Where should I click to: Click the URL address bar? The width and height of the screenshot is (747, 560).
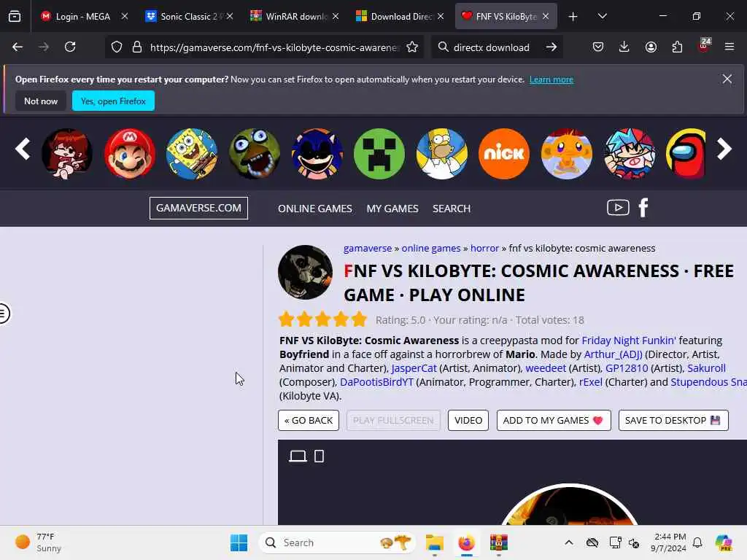[x=274, y=47]
